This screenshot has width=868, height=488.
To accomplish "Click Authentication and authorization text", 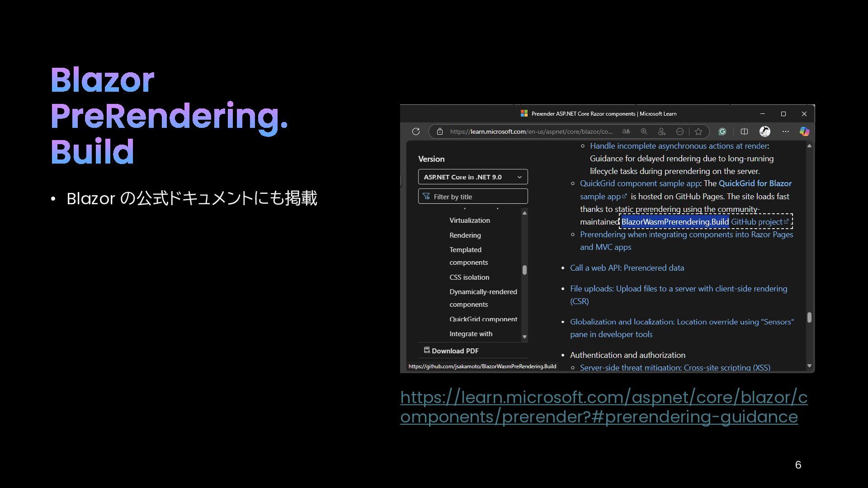I will click(627, 355).
